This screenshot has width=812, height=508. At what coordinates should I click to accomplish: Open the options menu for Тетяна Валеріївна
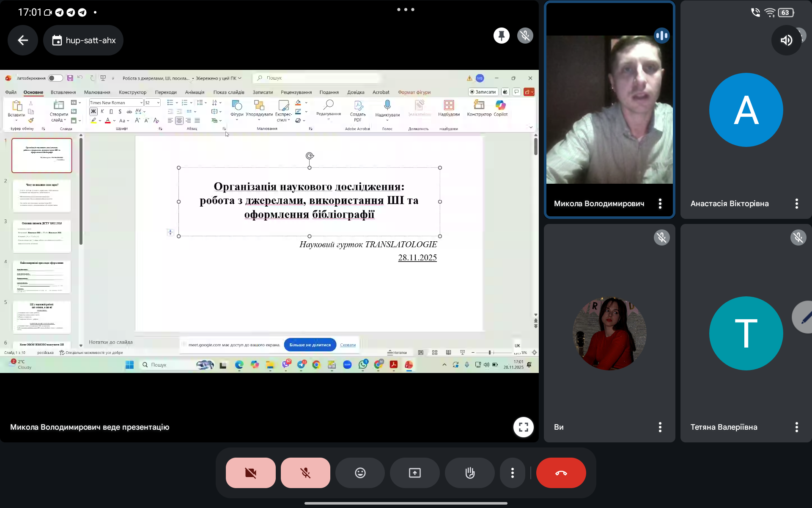(x=796, y=427)
